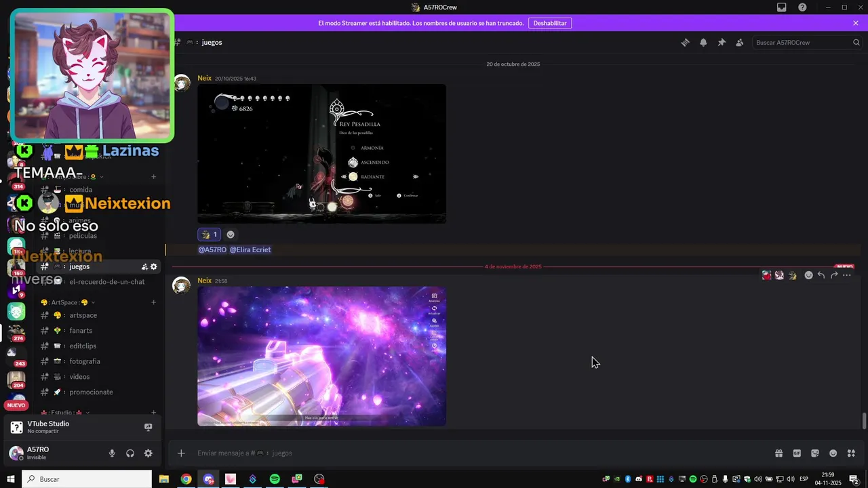Click the Buscar A57ROCrew search field
The width and height of the screenshot is (868, 488).
807,42
